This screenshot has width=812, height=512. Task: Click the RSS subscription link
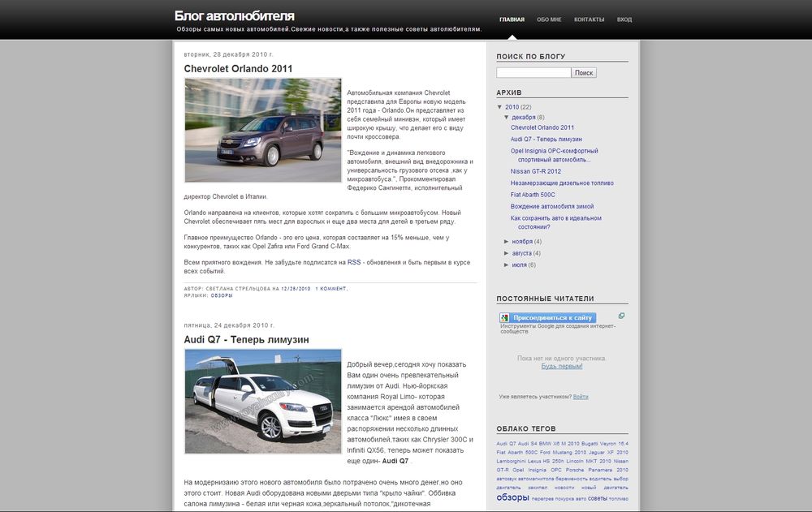[x=354, y=262]
